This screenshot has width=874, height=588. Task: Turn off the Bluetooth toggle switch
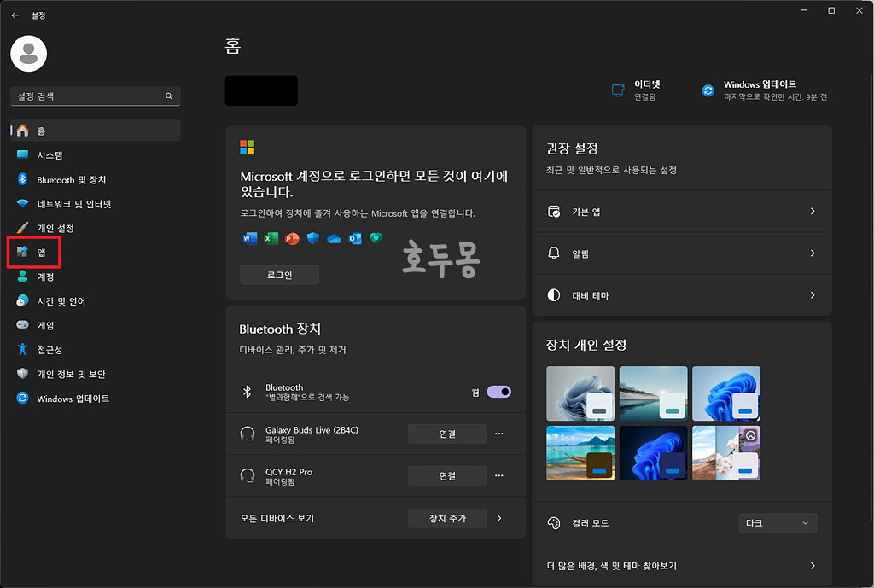point(498,392)
